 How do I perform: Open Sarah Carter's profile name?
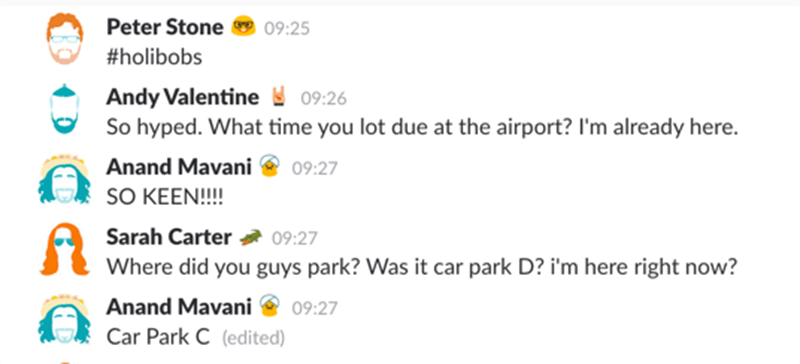pos(169,237)
